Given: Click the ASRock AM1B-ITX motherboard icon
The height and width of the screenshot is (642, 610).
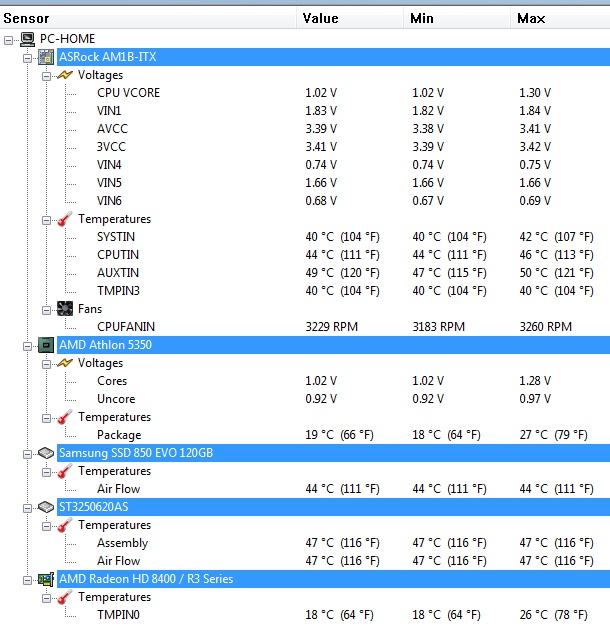Looking at the screenshot, I should click(x=46, y=57).
